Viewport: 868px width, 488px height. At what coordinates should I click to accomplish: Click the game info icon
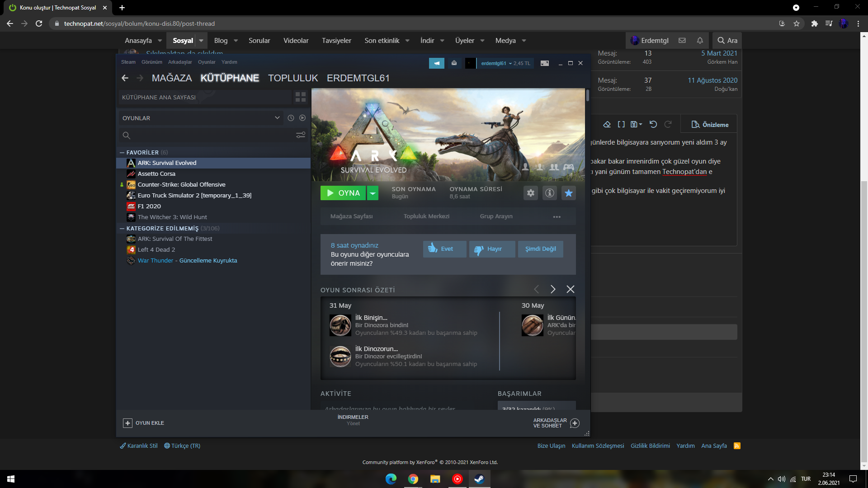coord(550,193)
